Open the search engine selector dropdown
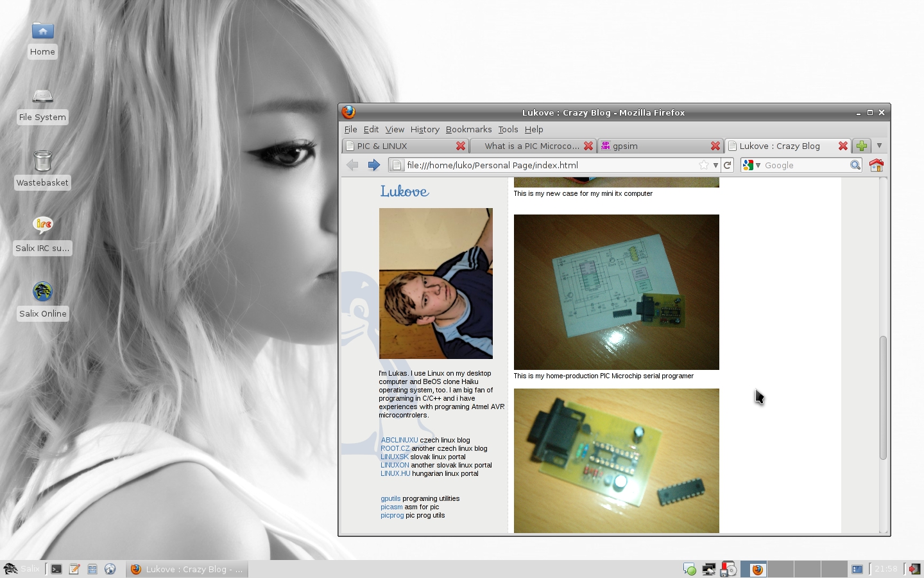The image size is (924, 578). click(x=751, y=165)
